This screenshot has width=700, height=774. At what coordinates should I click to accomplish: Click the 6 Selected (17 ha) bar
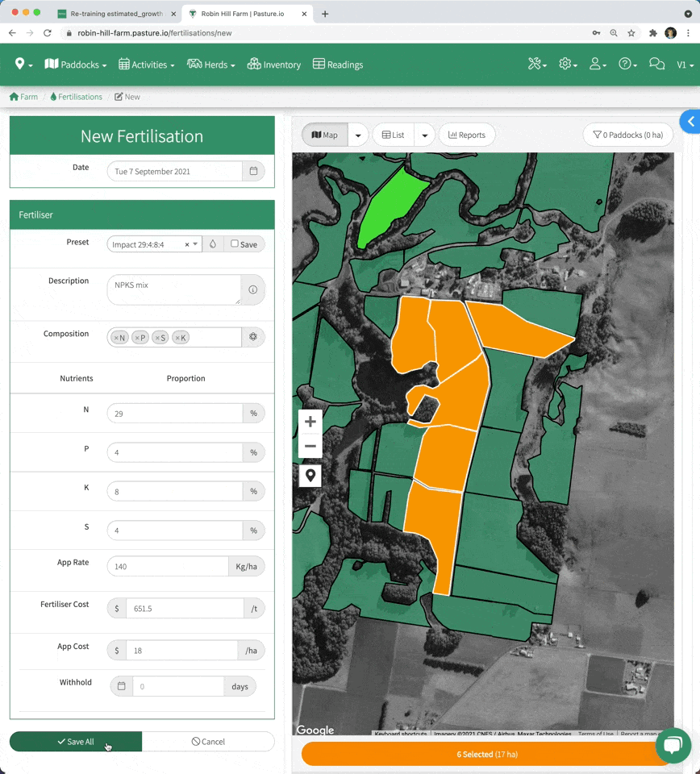[x=487, y=755]
